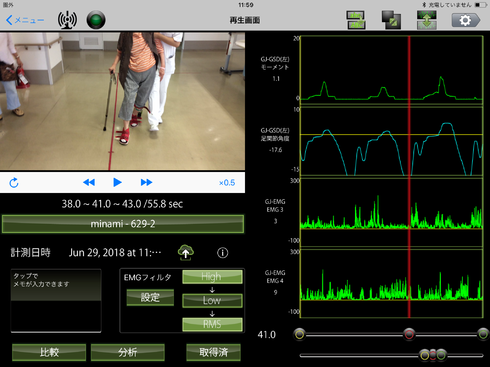Fast forward the gait video
490x367 pixels.
(x=146, y=182)
